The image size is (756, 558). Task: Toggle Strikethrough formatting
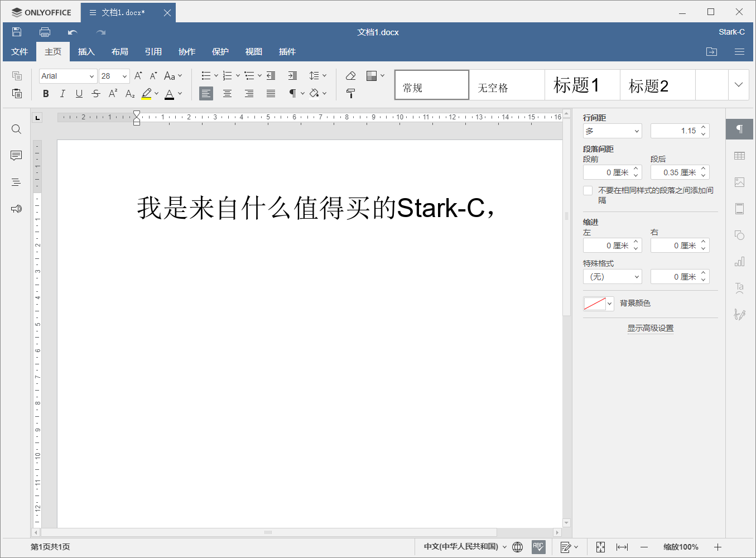pyautogui.click(x=96, y=93)
